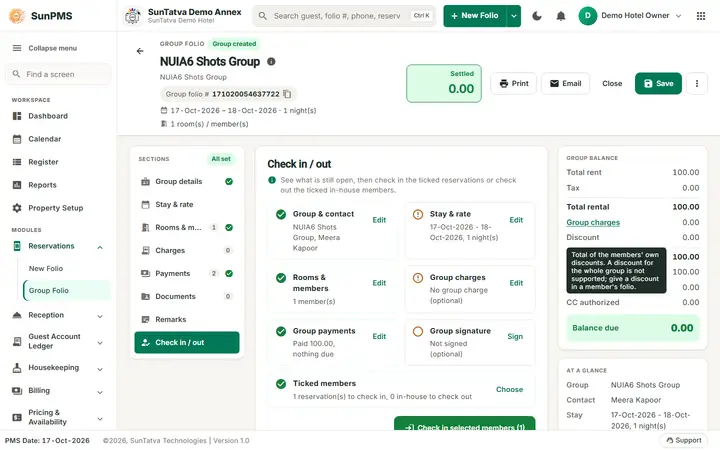The height and width of the screenshot is (450, 720).
Task: Expand the Reception module
Action: [x=100, y=316]
